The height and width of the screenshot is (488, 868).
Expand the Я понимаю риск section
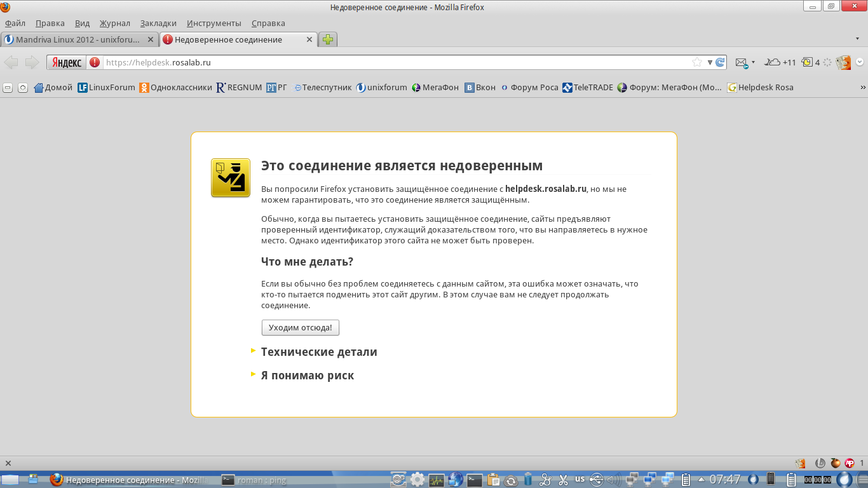[308, 376]
